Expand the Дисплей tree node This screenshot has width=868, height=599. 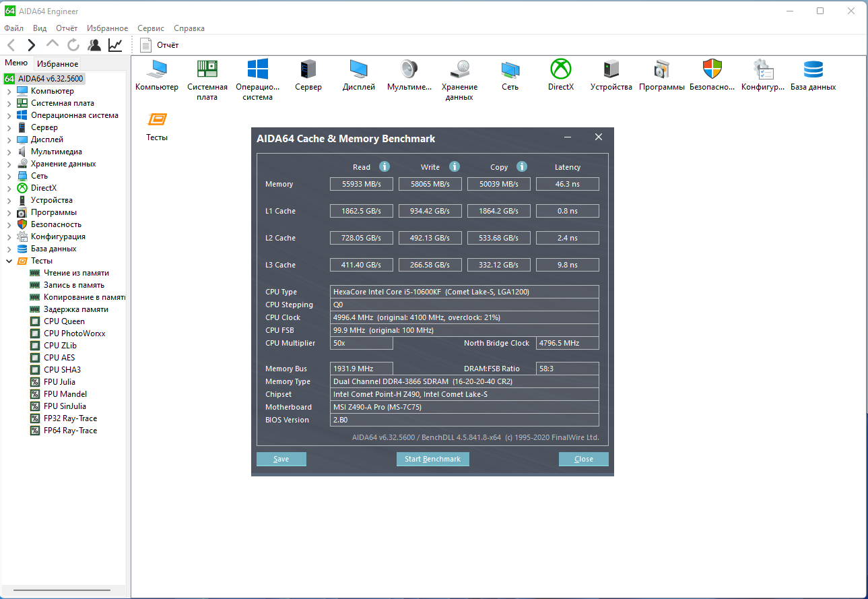[9, 139]
